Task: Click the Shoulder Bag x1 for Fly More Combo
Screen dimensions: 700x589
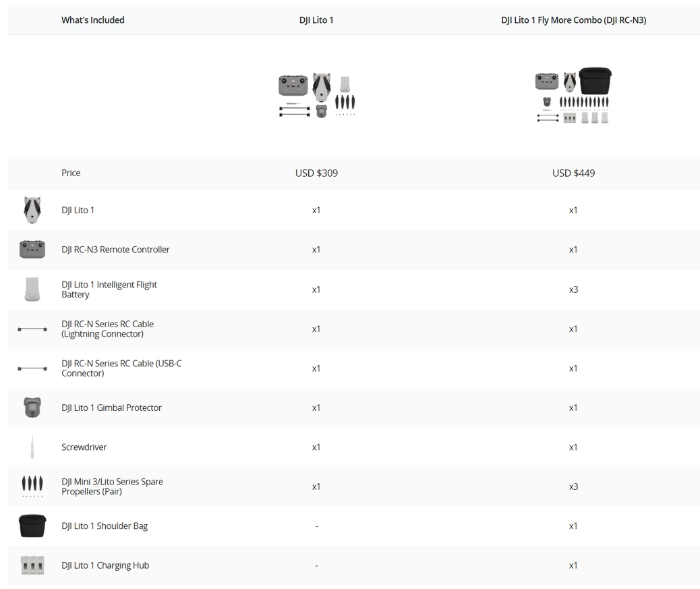Action: tap(573, 526)
